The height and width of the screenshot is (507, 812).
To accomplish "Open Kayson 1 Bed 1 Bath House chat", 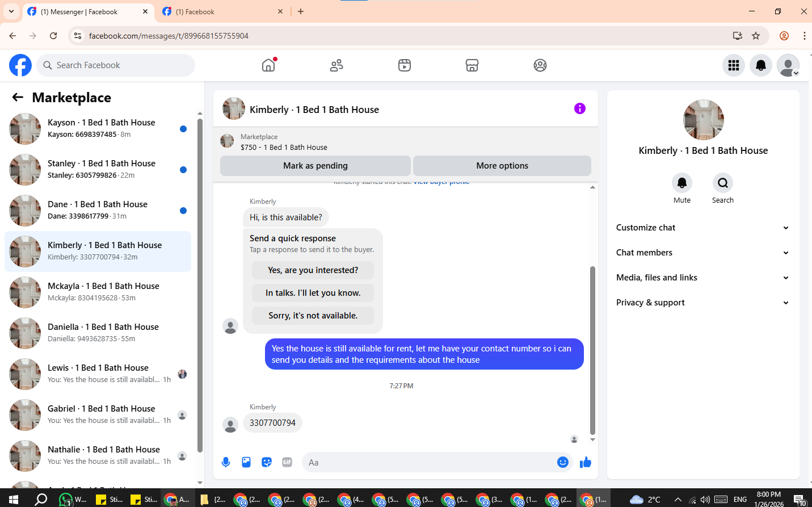I will pos(98,129).
